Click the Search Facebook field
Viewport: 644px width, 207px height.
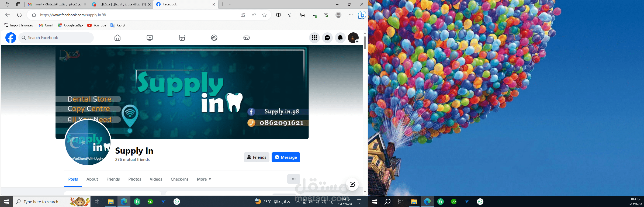[x=56, y=38]
